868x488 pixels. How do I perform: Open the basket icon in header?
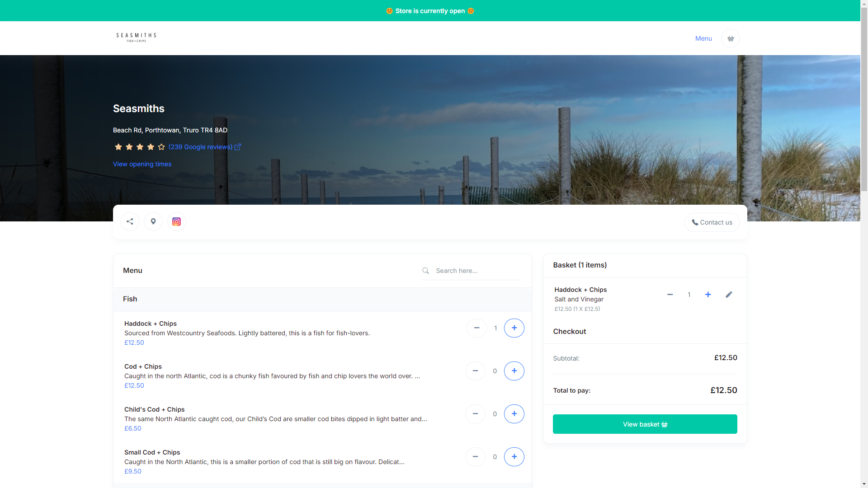point(731,38)
